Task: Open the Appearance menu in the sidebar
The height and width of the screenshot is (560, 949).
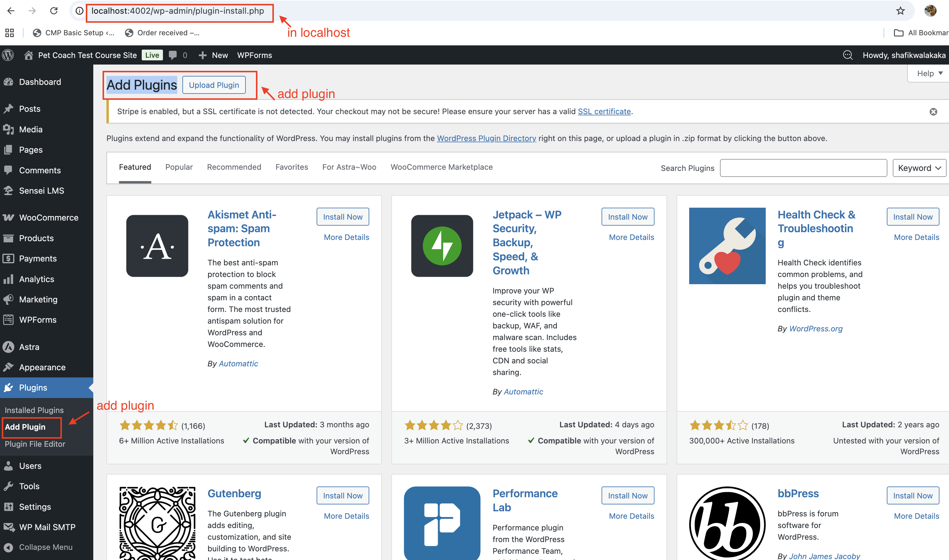Action: click(x=43, y=367)
